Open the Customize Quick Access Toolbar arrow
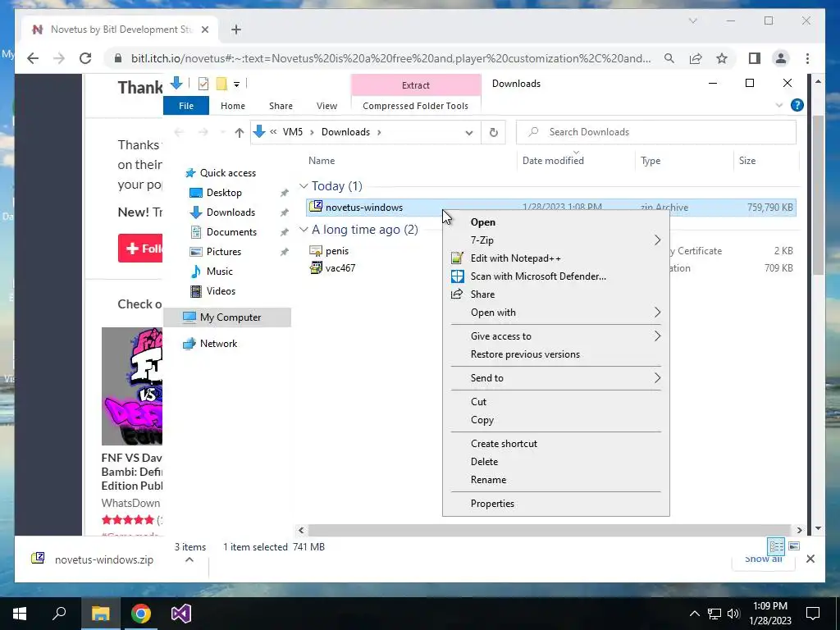840x630 pixels. pyautogui.click(x=236, y=84)
